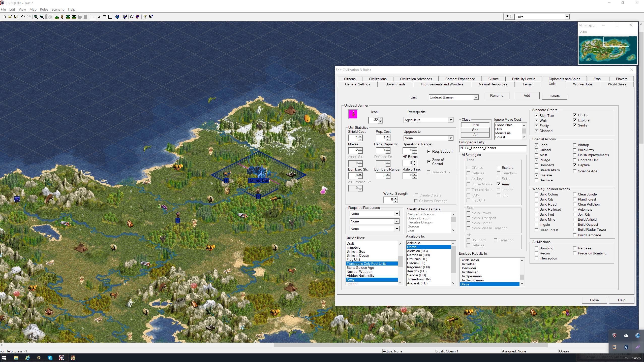The image size is (644, 362).
Task: Choose the smallest single-dot brush size
Action: tap(93, 17)
